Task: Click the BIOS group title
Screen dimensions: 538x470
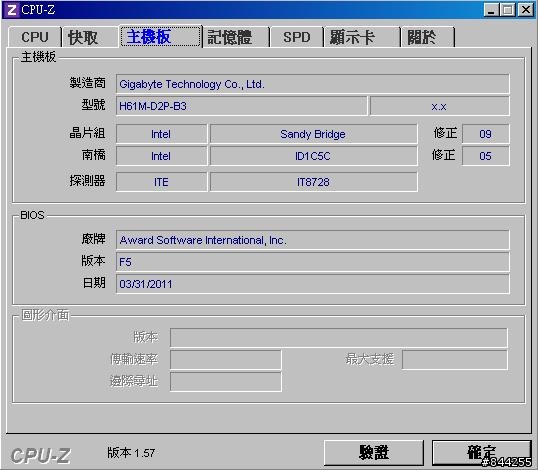Action: pos(32,215)
